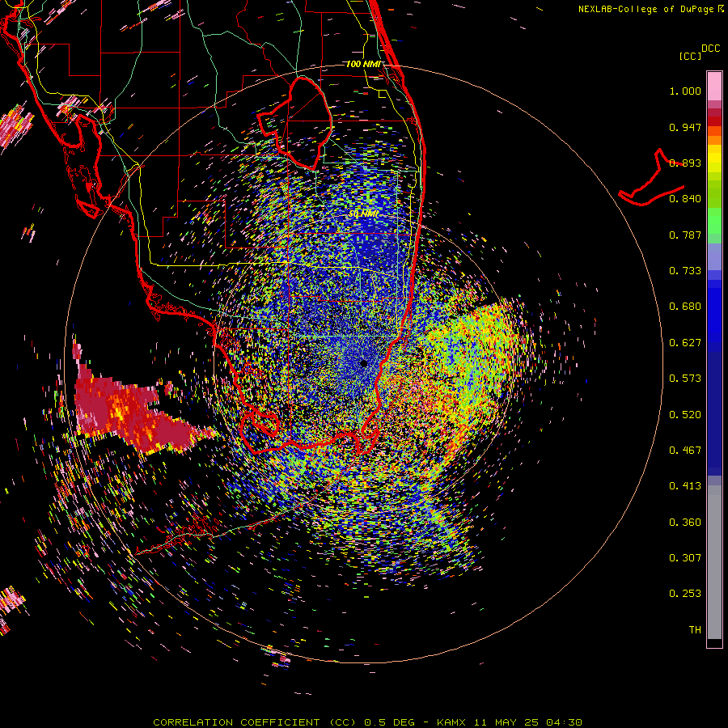Click the 1.000 scale value
Screen dimensions: 728x728
pos(685,91)
